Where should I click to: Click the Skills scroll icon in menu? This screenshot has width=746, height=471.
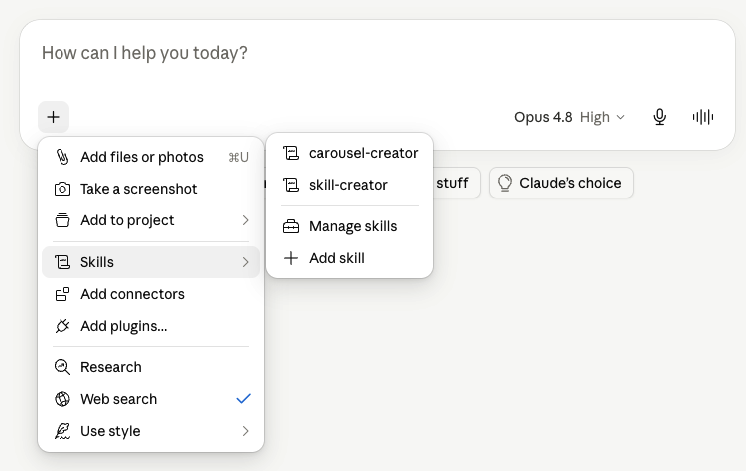[x=62, y=262]
